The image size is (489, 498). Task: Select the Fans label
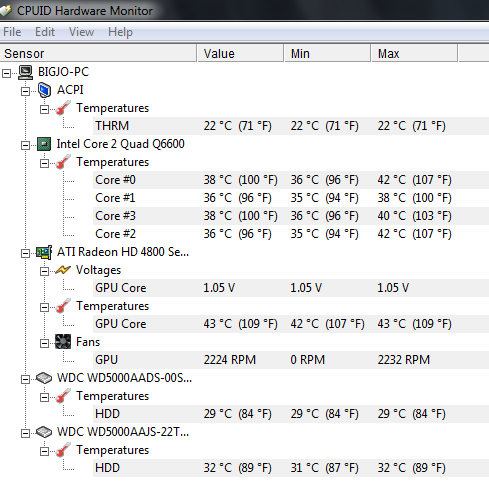[x=88, y=342]
